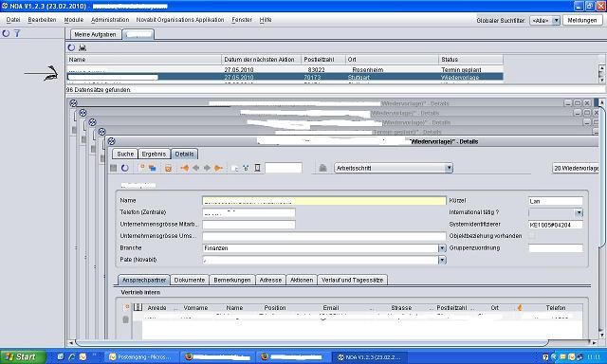Click the Internet Explorer quick launch icon
Image resolution: width=607 pixels, height=364 pixels.
point(72,356)
